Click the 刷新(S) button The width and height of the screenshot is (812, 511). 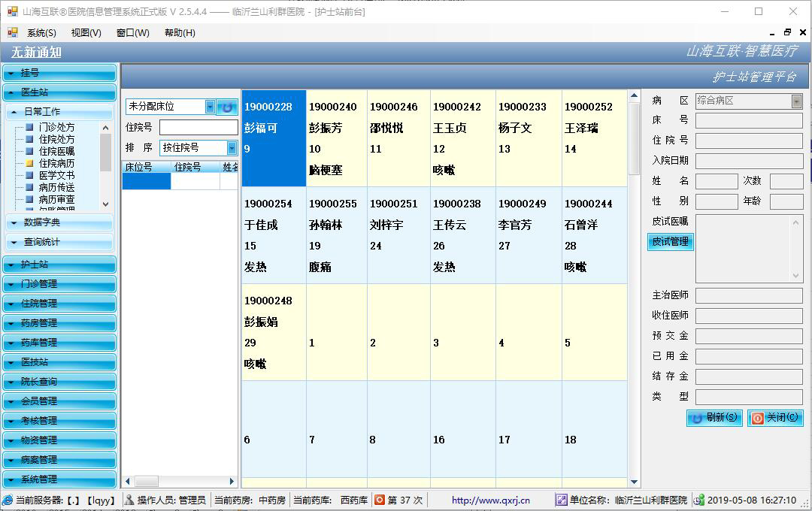point(715,418)
